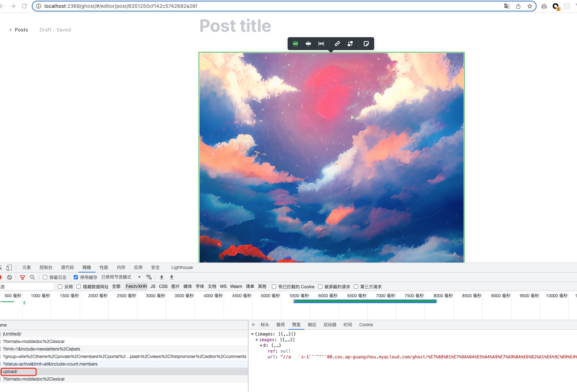Open 响应 request tab
Viewport: 577px width, 392px height.
[312, 325]
